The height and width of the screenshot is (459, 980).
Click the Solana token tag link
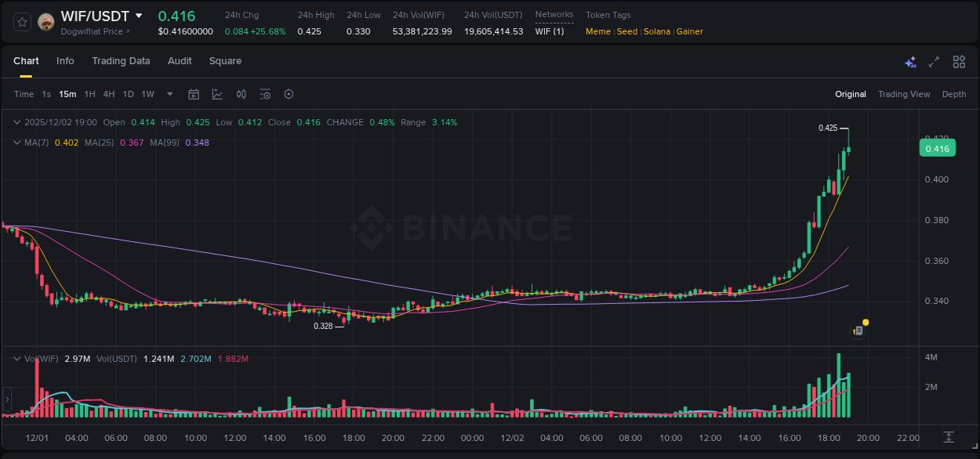(657, 31)
